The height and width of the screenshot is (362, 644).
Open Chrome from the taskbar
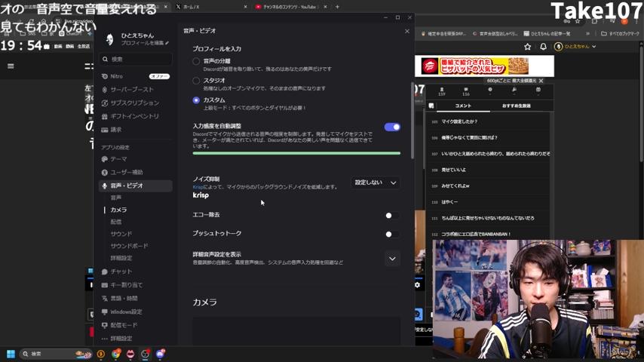116,354
